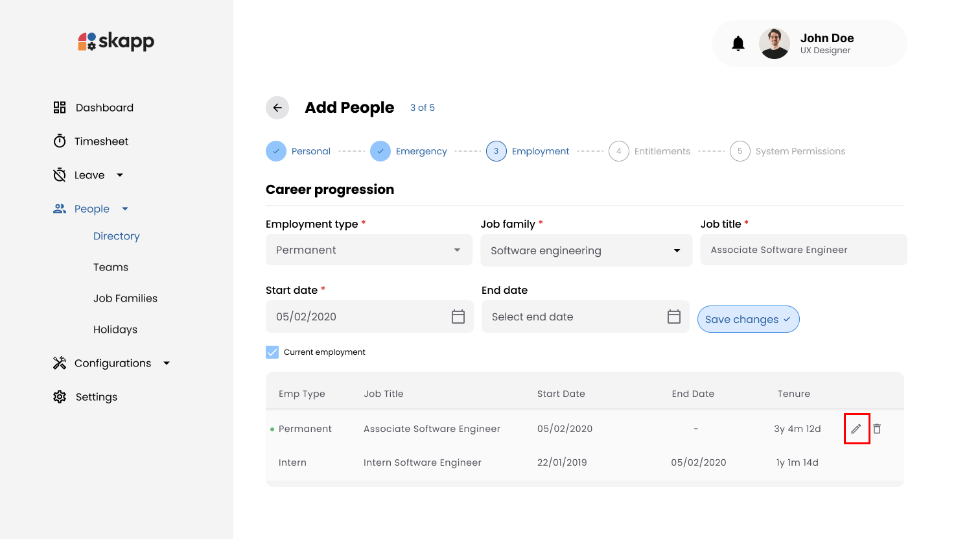Open the Start date calendar picker
The width and height of the screenshot is (980, 539).
pyautogui.click(x=458, y=317)
